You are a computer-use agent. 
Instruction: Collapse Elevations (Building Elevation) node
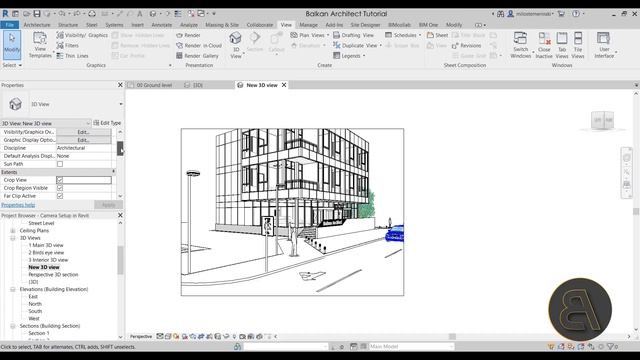click(x=13, y=289)
